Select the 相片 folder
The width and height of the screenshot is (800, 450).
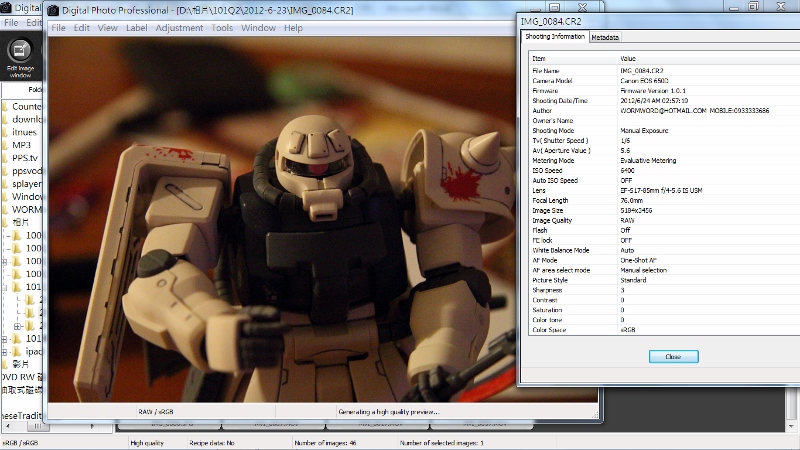tap(20, 222)
